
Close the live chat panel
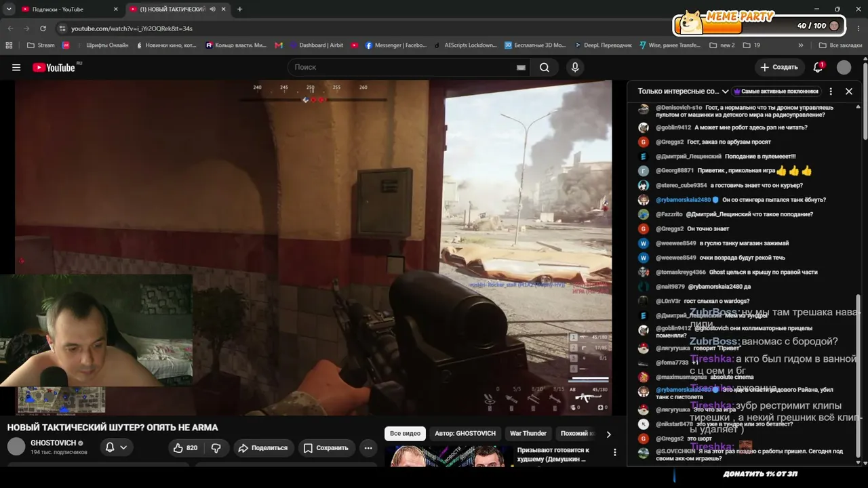pyautogui.click(x=848, y=91)
